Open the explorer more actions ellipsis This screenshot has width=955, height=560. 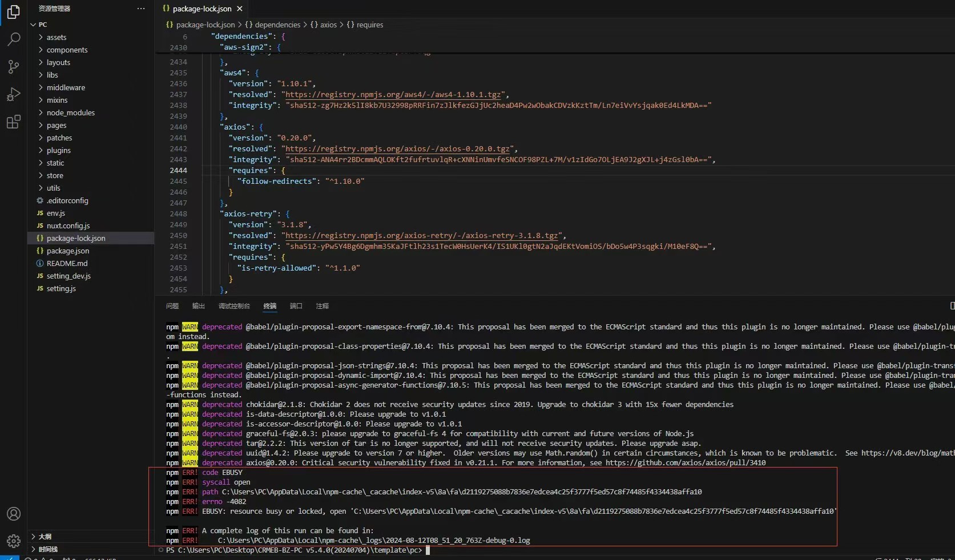(141, 9)
